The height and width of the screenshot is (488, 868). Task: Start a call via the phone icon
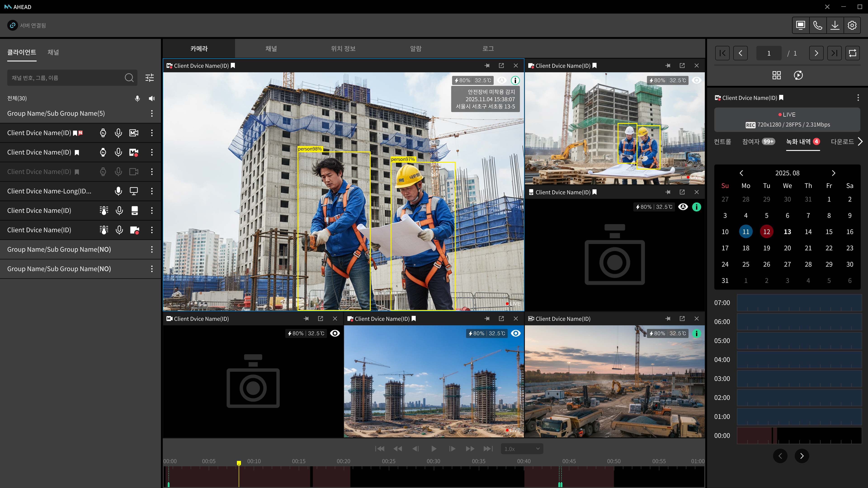point(818,25)
